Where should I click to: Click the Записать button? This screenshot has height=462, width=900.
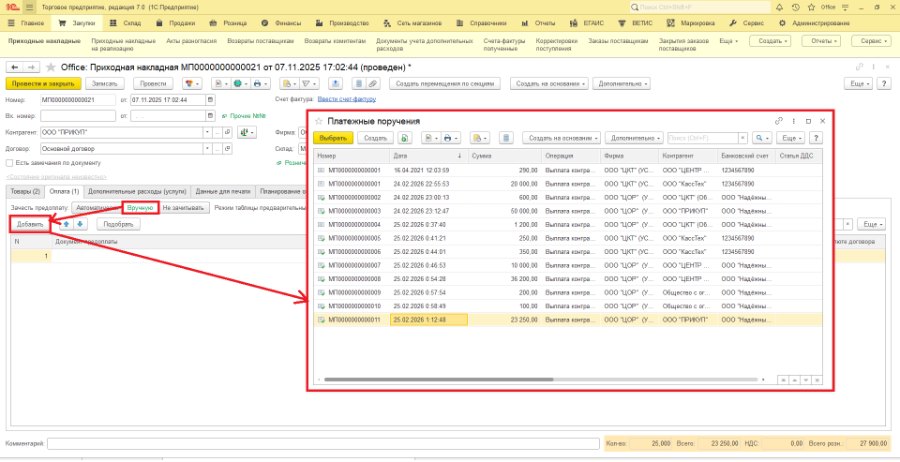point(105,84)
